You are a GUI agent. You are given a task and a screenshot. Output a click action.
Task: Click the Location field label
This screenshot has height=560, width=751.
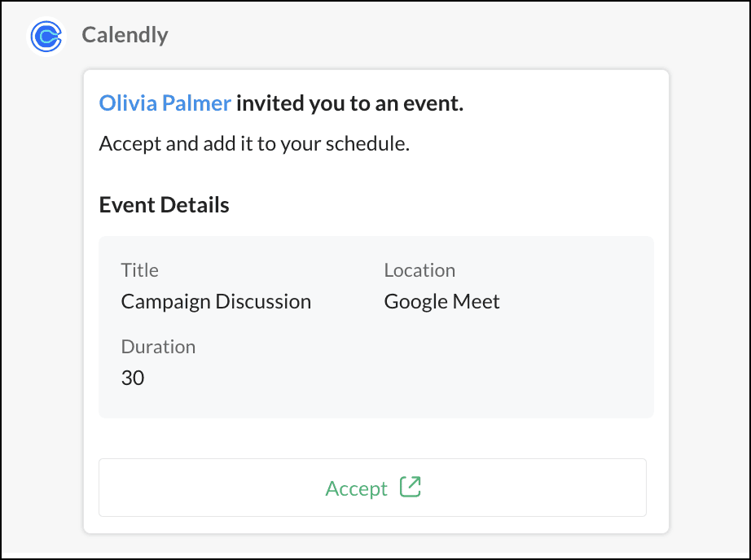coord(419,270)
